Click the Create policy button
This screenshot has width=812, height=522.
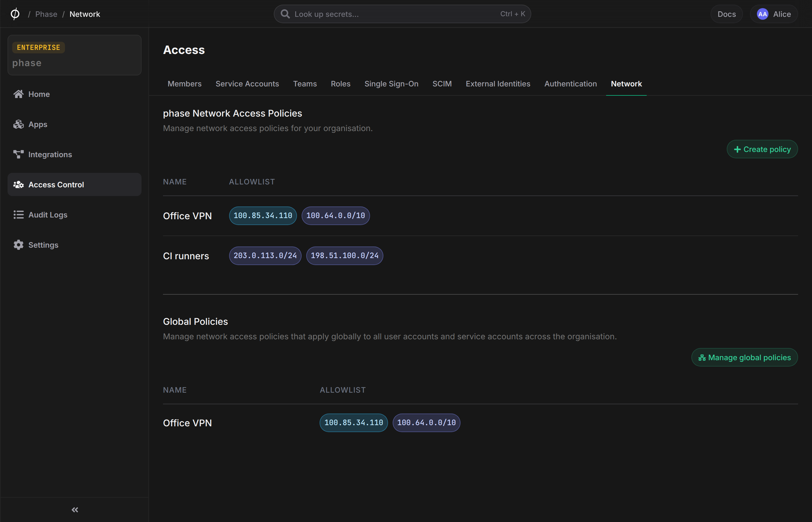[762, 149]
